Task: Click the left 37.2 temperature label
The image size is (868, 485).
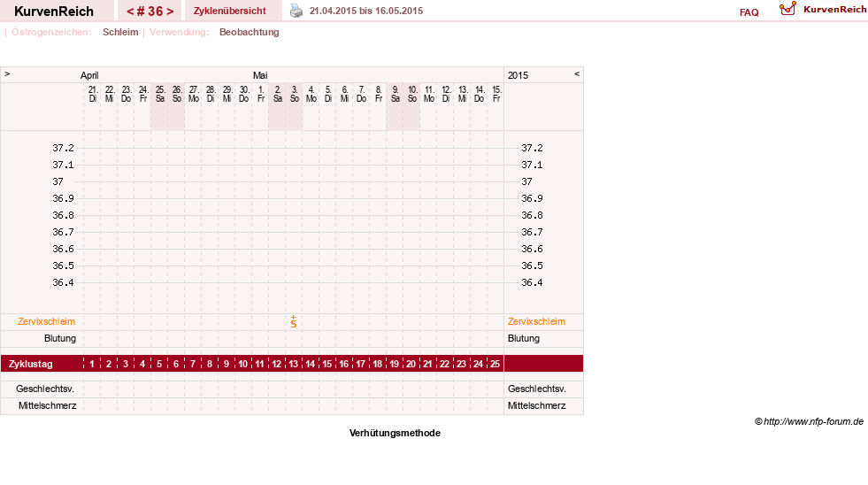Action: click(63, 148)
